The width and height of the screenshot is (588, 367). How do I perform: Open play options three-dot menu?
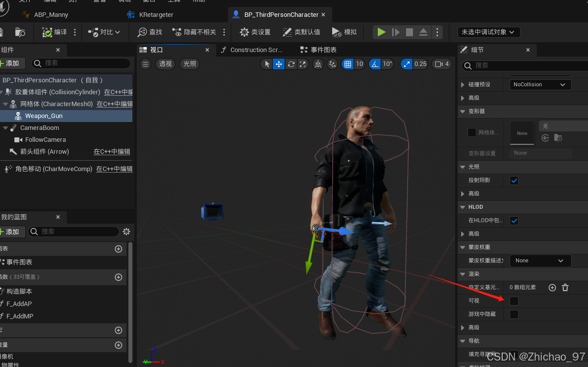coord(437,32)
